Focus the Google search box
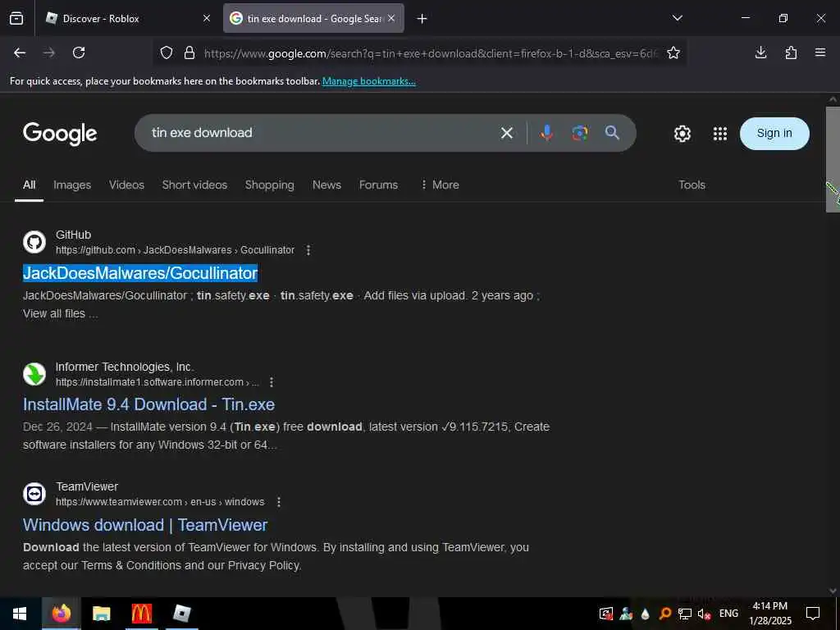840x630 pixels. tap(322, 133)
